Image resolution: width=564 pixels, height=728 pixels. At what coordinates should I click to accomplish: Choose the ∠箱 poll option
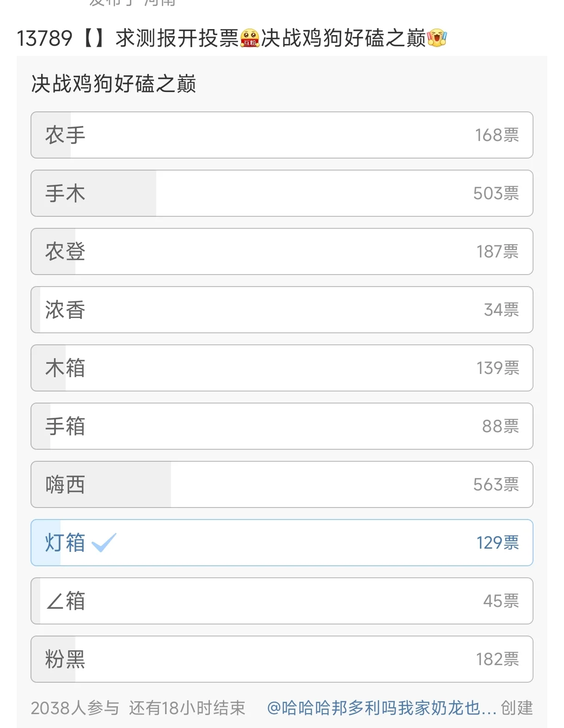pos(281,601)
